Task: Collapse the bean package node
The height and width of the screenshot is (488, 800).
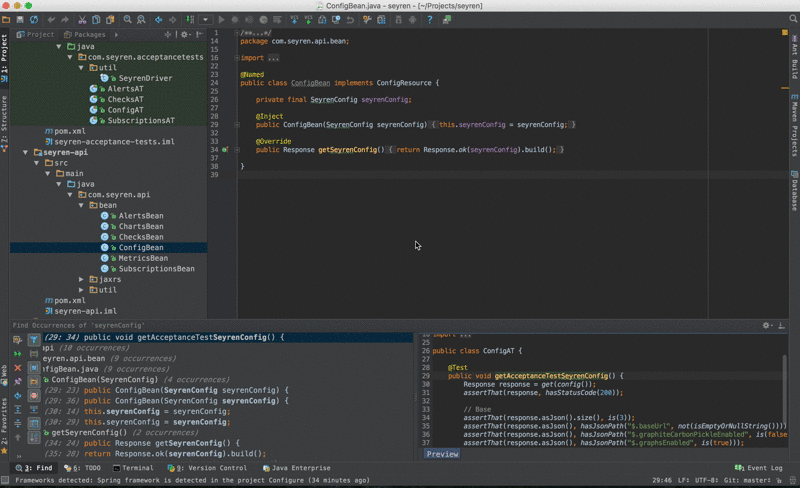Action: pyautogui.click(x=81, y=205)
